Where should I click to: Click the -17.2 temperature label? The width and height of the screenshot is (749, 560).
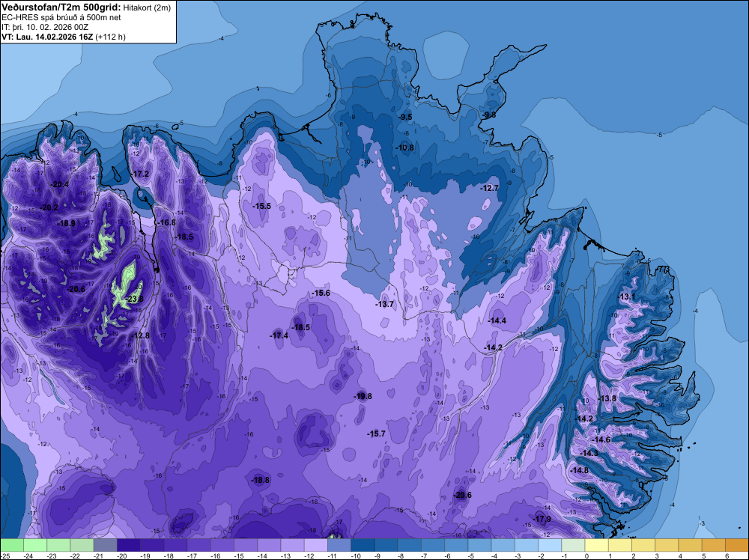tap(140, 174)
